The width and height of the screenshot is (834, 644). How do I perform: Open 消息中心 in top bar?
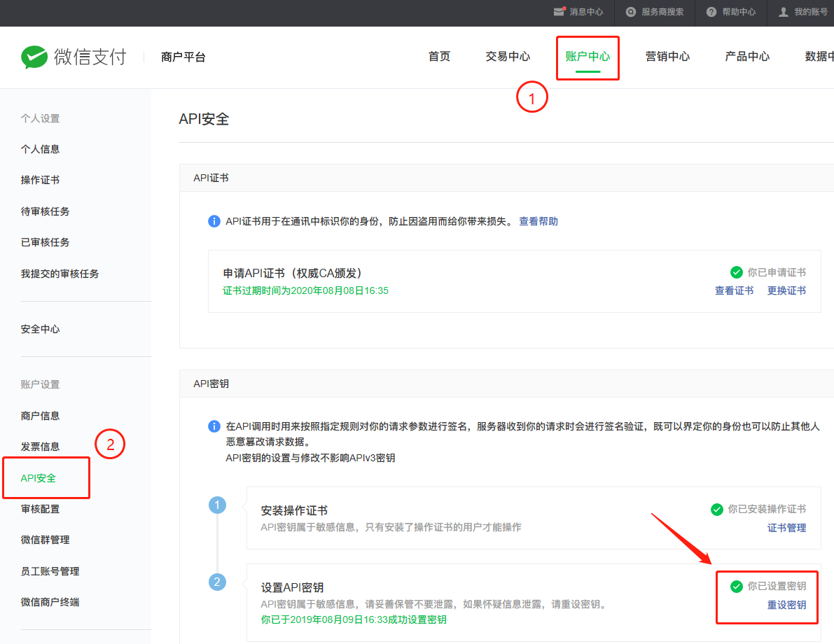(x=586, y=12)
